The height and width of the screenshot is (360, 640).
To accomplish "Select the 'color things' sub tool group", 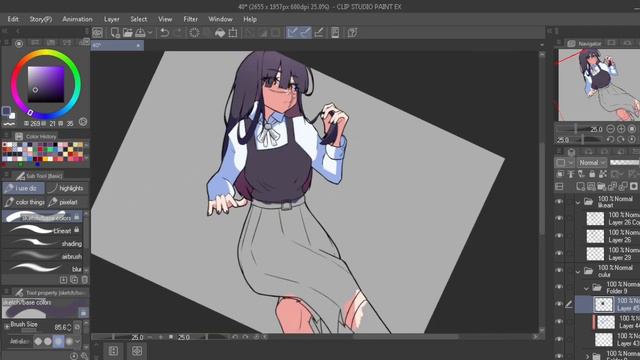I will click(23, 202).
